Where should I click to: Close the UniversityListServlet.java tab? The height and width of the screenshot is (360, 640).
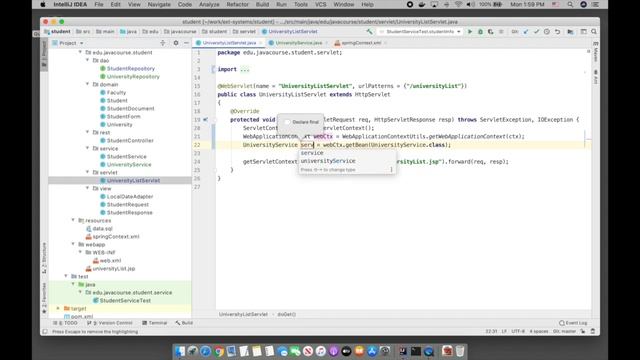point(260,43)
